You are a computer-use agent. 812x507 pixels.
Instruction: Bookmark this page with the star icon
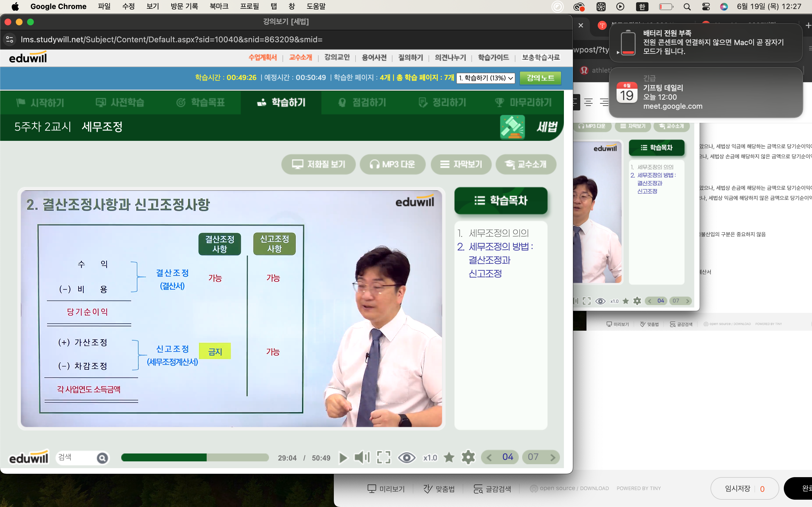click(449, 457)
